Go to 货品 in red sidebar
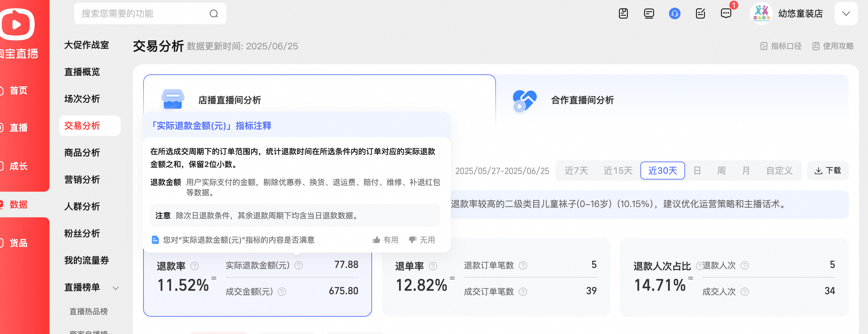 (x=18, y=243)
